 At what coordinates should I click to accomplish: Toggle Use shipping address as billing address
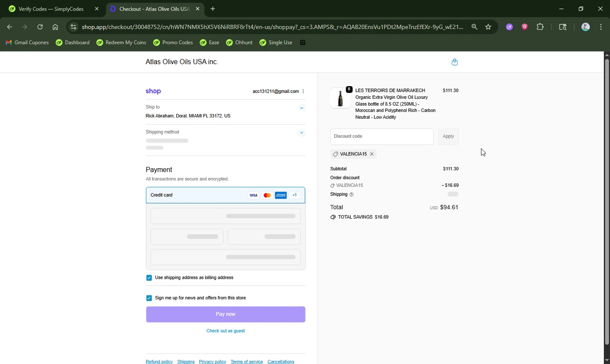149,278
